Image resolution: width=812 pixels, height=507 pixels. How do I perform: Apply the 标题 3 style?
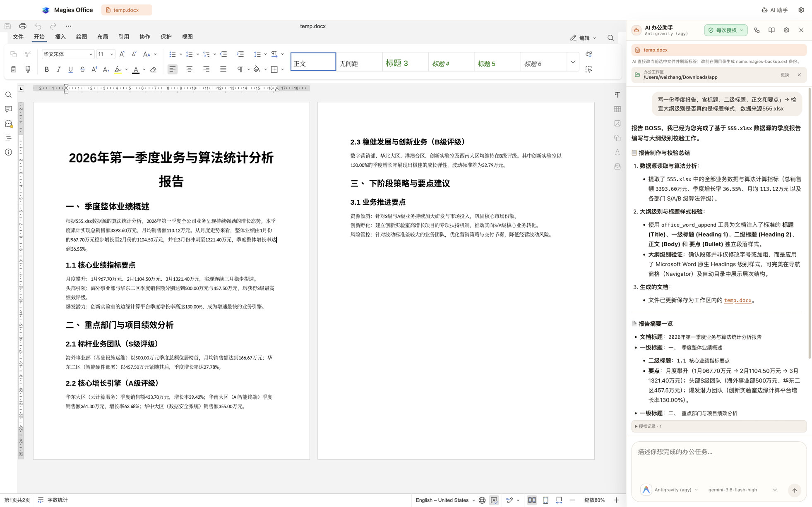(x=405, y=62)
